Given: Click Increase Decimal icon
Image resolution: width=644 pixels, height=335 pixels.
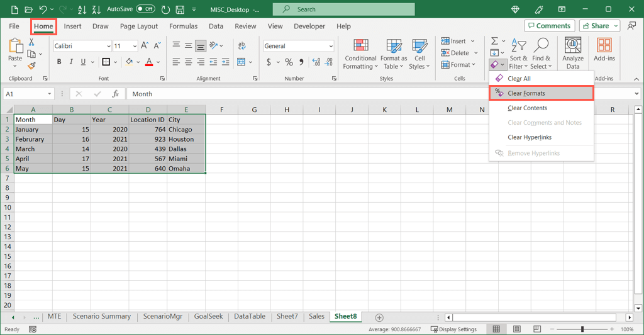Looking at the screenshot, I should [x=316, y=62].
